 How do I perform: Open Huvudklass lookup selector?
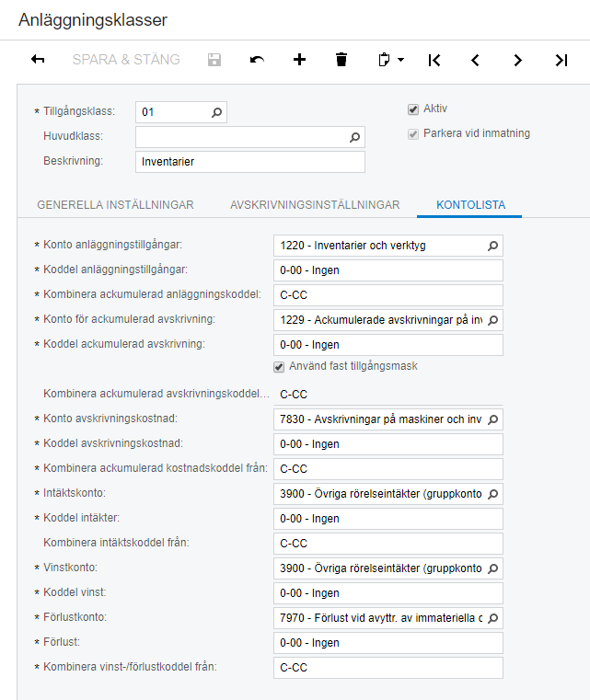click(354, 137)
